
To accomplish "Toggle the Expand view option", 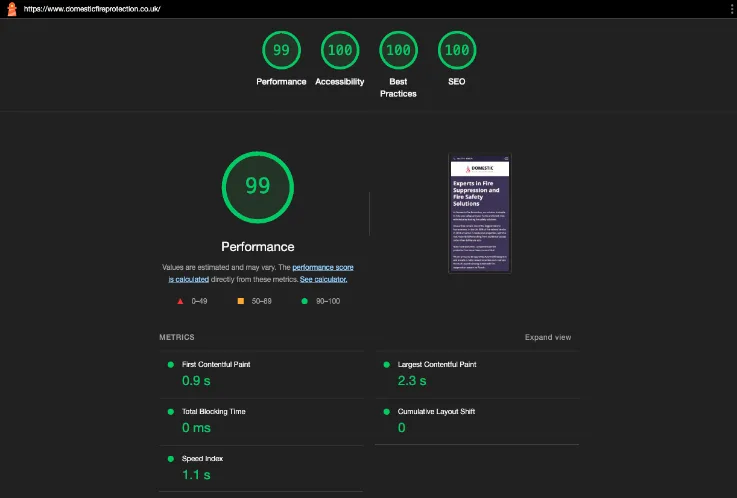I will click(548, 337).
